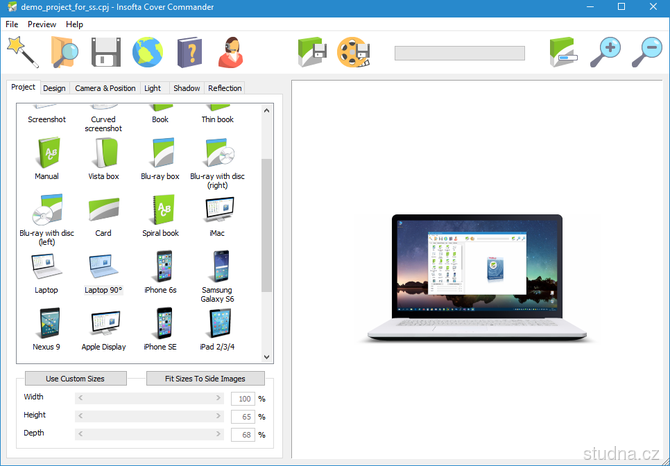This screenshot has width=670, height=466.
Task: Save project via floppy disk icon
Action: tap(106, 52)
